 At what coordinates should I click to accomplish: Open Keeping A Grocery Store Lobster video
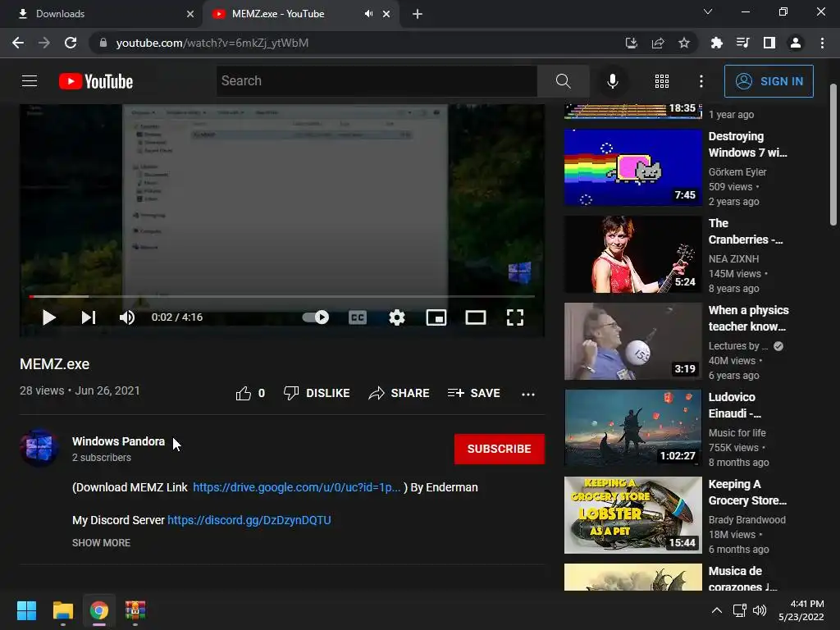632,515
